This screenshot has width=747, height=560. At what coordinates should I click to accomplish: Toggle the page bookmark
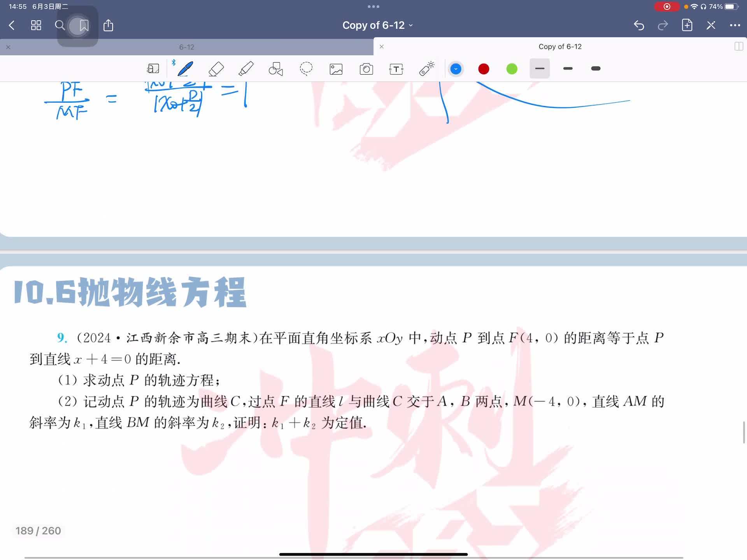coord(84,26)
